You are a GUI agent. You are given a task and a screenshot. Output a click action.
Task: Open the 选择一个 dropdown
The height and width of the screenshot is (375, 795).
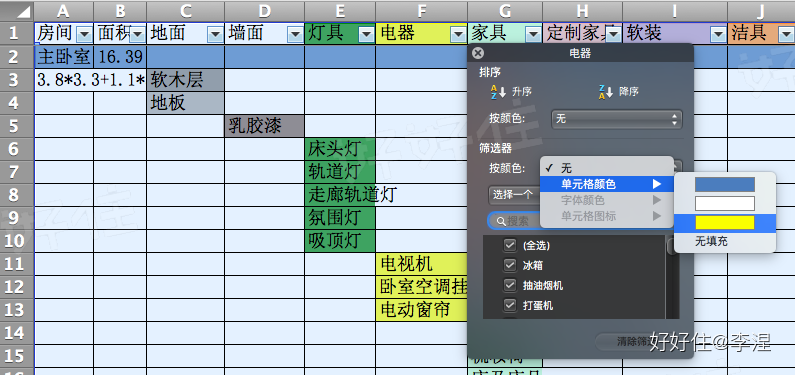(x=514, y=195)
